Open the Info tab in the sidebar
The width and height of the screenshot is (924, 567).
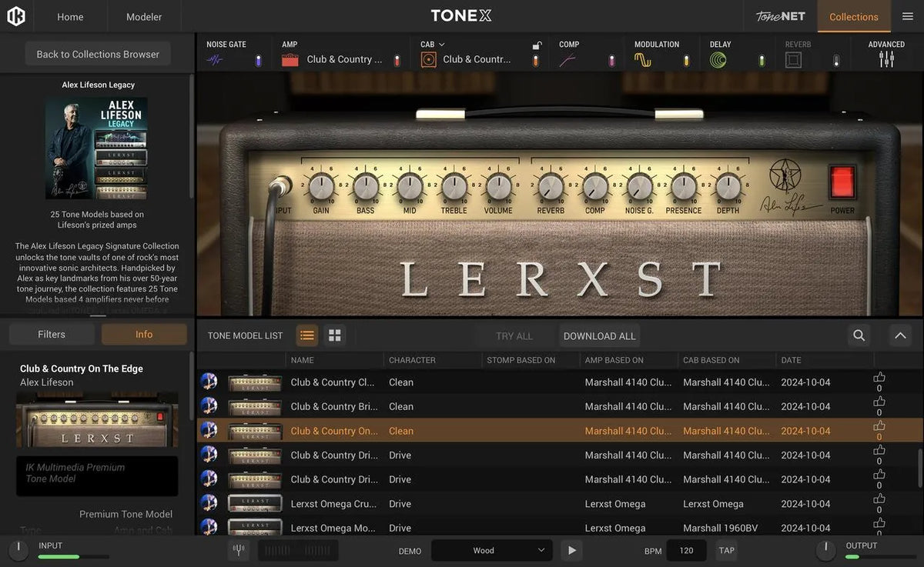click(144, 334)
